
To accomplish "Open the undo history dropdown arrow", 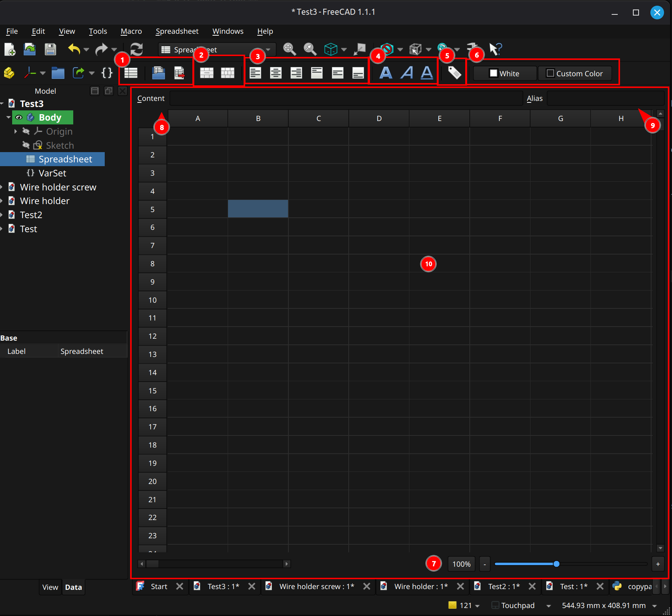I will (86, 50).
